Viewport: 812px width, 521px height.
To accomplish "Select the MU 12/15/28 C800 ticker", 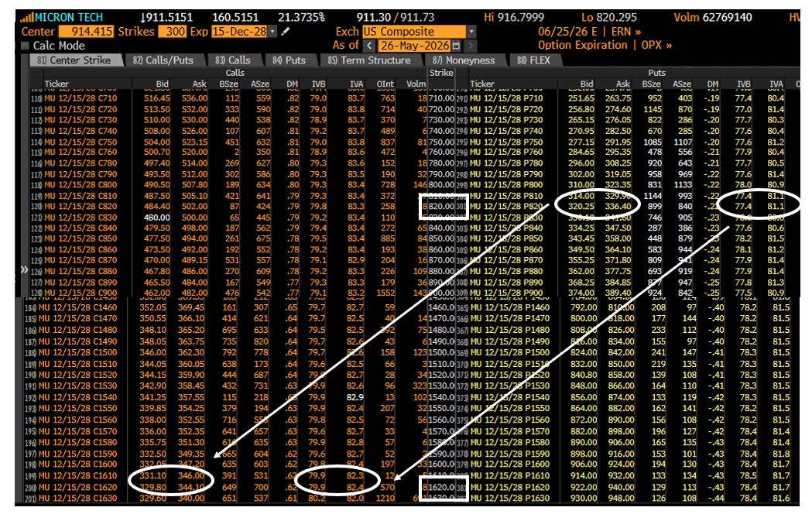I will click(81, 185).
